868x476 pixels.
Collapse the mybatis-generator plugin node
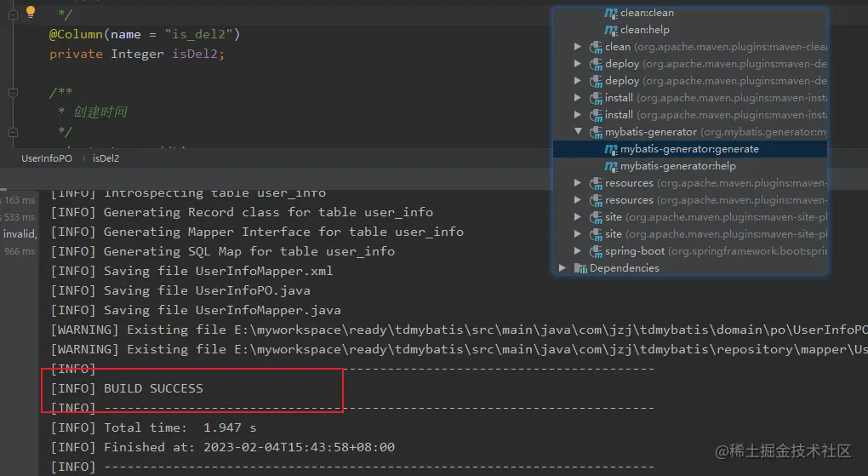point(578,131)
